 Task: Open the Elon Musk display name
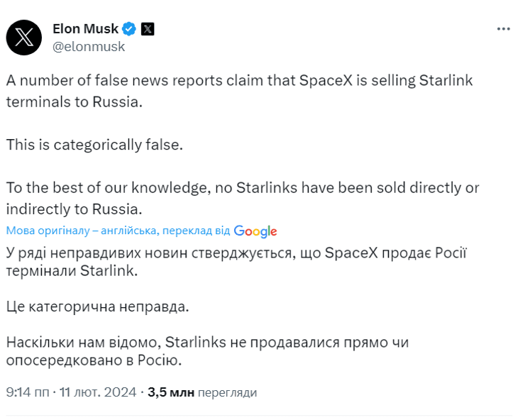point(85,29)
